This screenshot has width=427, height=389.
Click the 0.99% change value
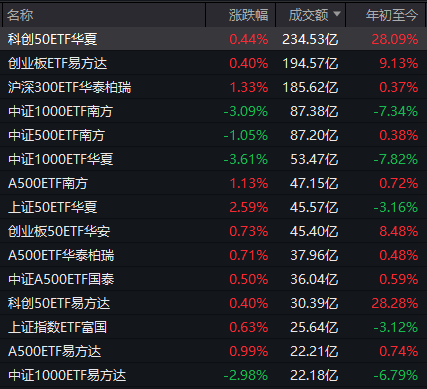[249, 351]
